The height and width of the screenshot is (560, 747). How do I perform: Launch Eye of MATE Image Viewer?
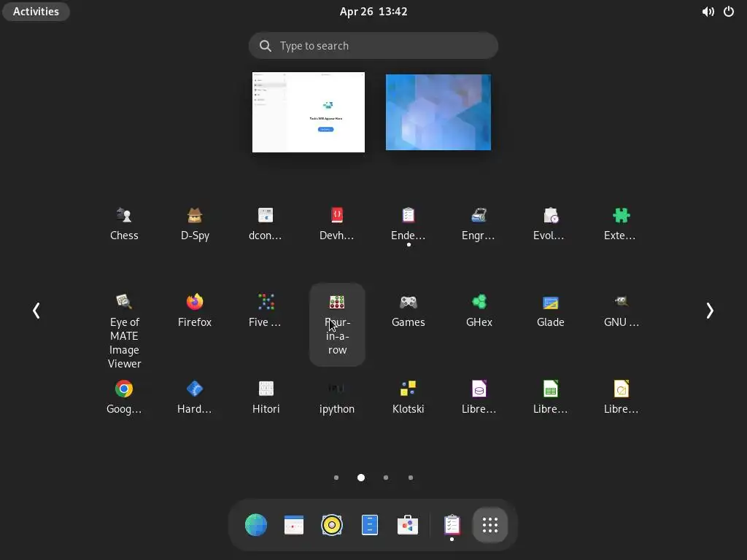click(x=124, y=331)
